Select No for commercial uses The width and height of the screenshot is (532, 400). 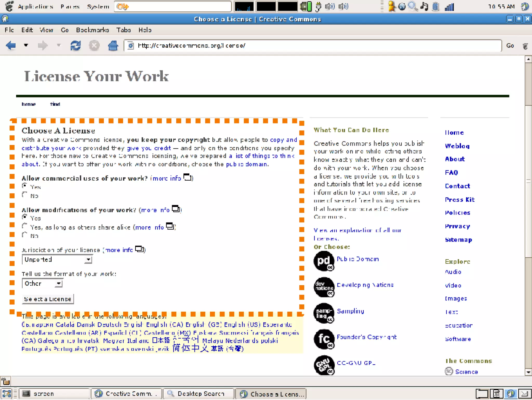[25, 195]
